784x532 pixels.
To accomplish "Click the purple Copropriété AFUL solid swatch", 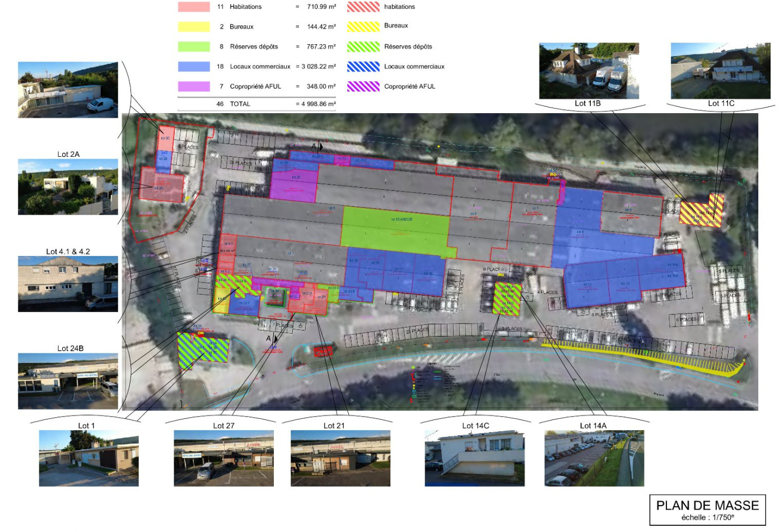I will 194,86.
